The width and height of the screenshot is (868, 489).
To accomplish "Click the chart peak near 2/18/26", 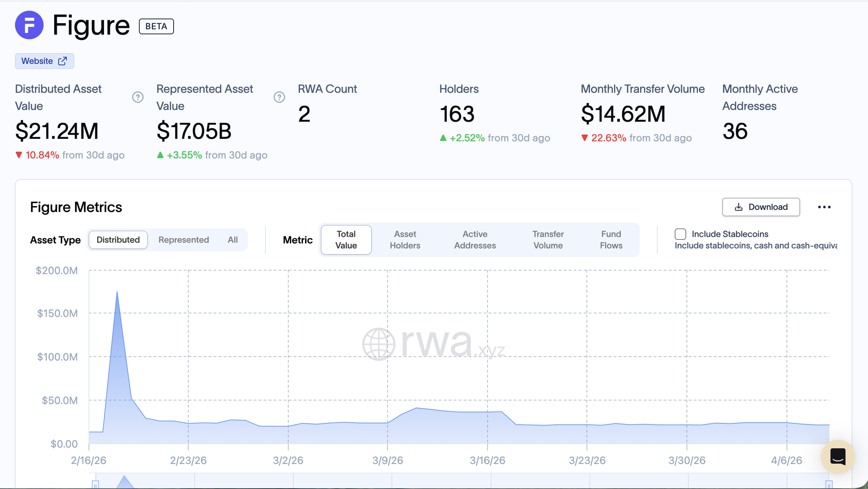I will pyautogui.click(x=117, y=292).
